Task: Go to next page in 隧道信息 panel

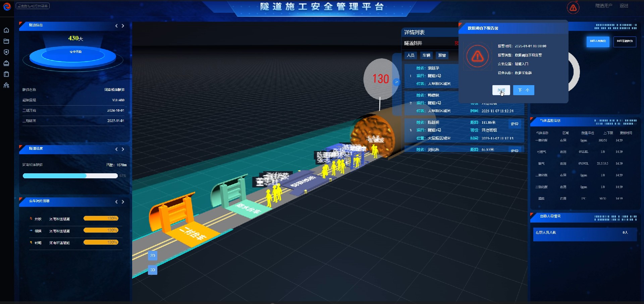Action: [x=123, y=26]
